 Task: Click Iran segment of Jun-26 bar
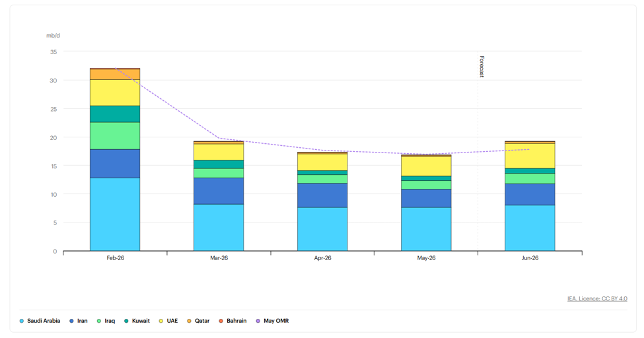pos(530,195)
